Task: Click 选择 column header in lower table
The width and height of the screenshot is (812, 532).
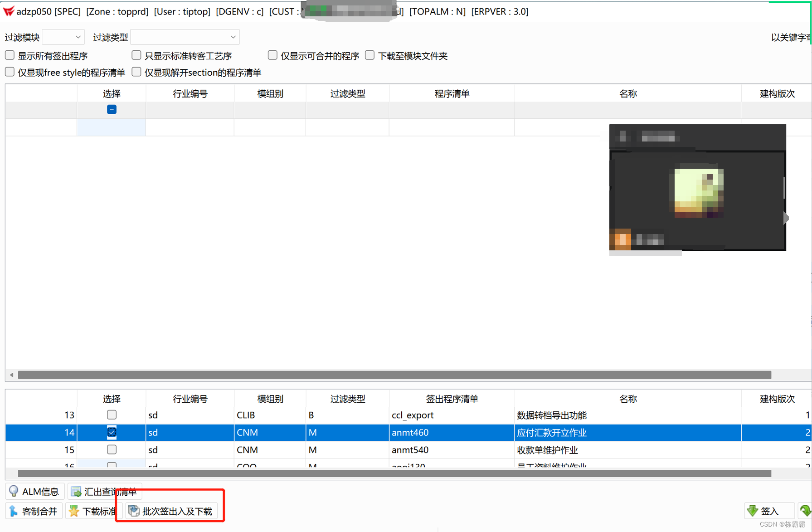Action: (112, 399)
